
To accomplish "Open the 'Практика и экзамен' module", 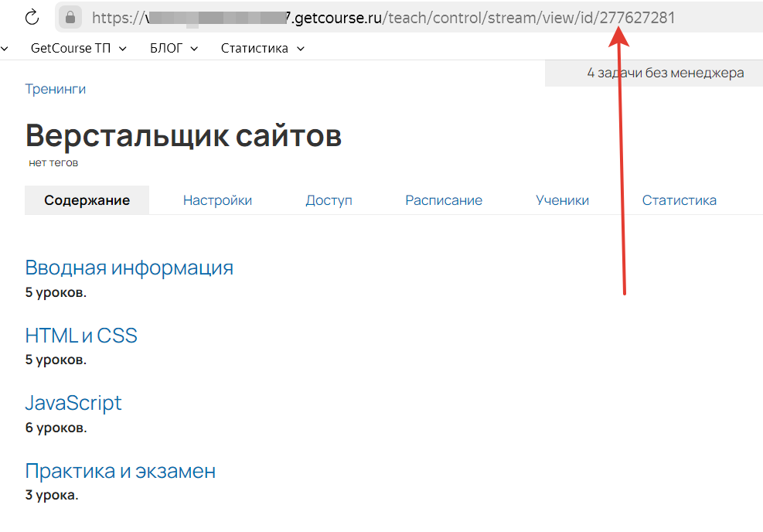I will pos(120,471).
